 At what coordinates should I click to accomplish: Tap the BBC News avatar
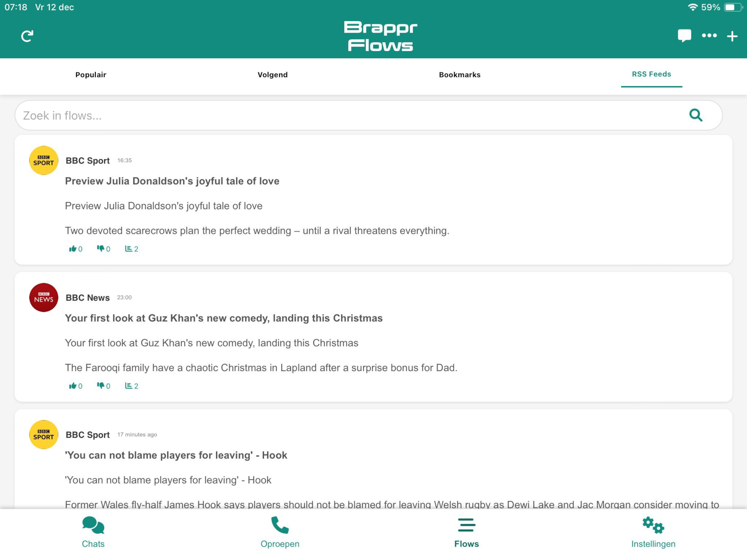[43, 297]
